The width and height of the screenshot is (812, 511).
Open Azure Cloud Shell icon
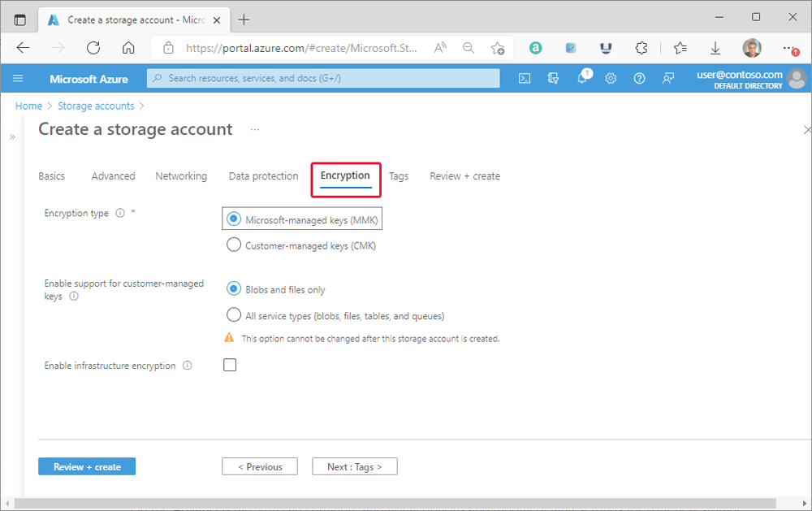[x=525, y=78]
